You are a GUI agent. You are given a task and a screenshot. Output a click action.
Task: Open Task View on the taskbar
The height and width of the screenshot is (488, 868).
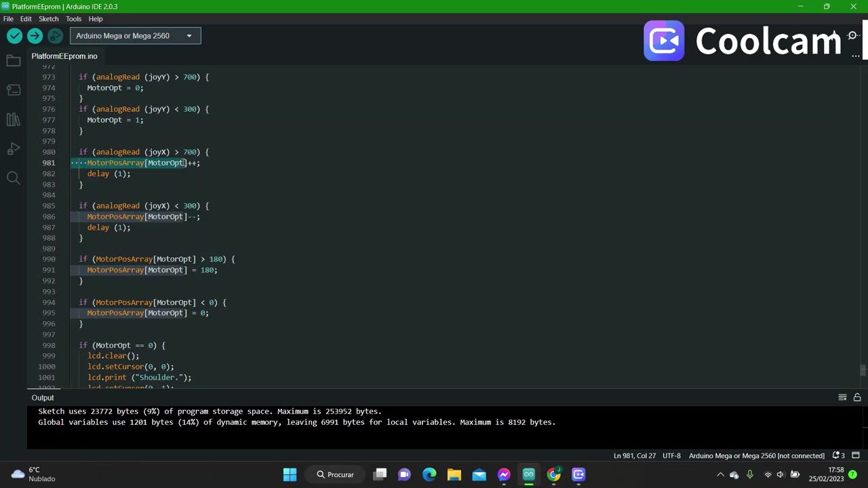380,474
